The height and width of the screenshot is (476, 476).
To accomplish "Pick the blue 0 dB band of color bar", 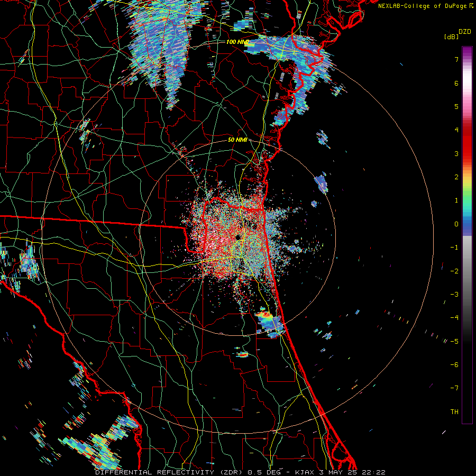I will point(467,225).
